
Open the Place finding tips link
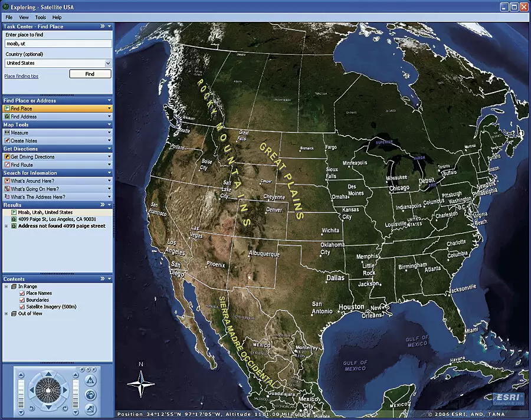tap(21, 76)
